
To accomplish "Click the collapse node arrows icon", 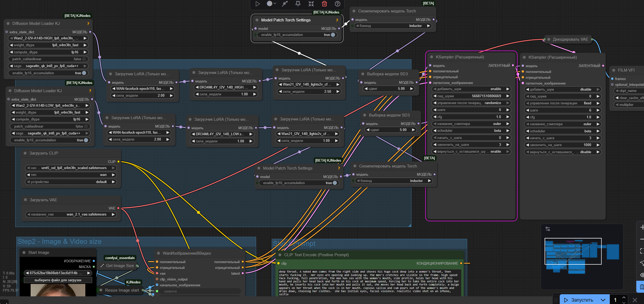I will click(x=311, y=4).
